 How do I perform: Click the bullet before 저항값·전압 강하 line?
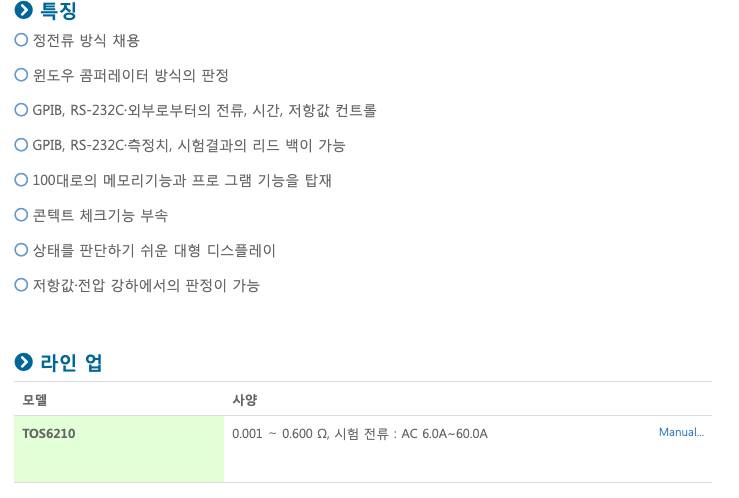point(21,285)
